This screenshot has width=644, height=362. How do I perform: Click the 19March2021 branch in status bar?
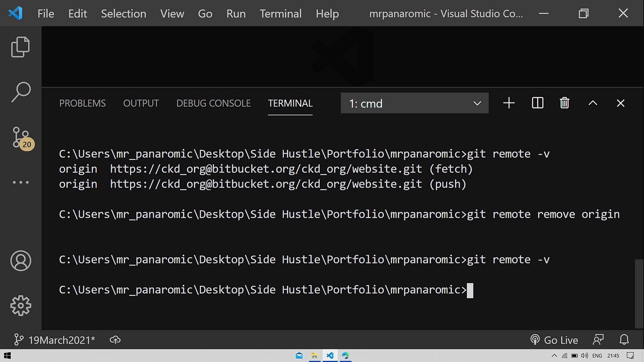[x=55, y=340]
